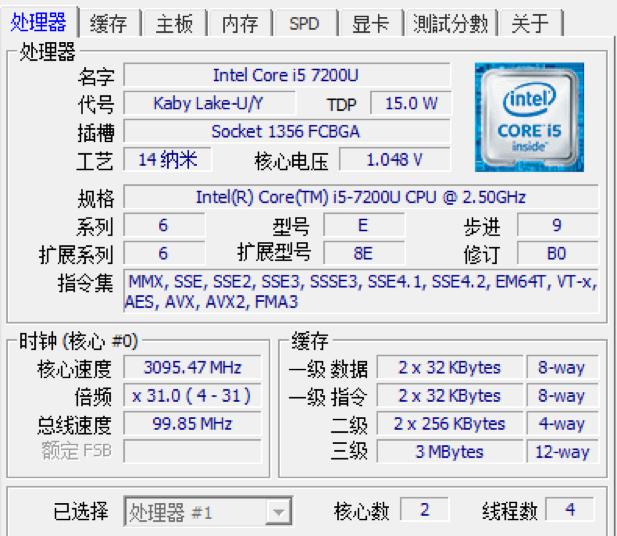Click the core voltage 1.048 V

(395, 159)
